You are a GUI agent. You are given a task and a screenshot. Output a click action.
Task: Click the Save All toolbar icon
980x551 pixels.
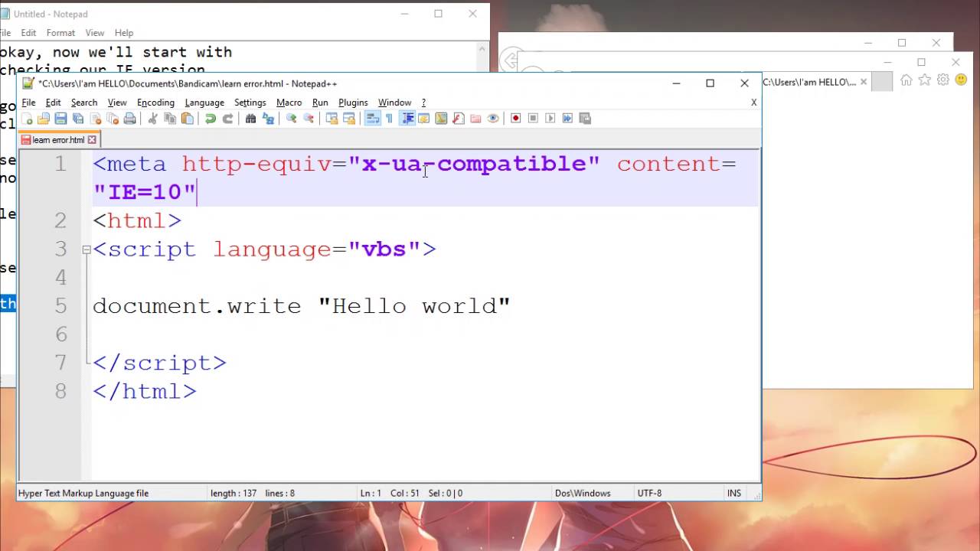point(77,119)
